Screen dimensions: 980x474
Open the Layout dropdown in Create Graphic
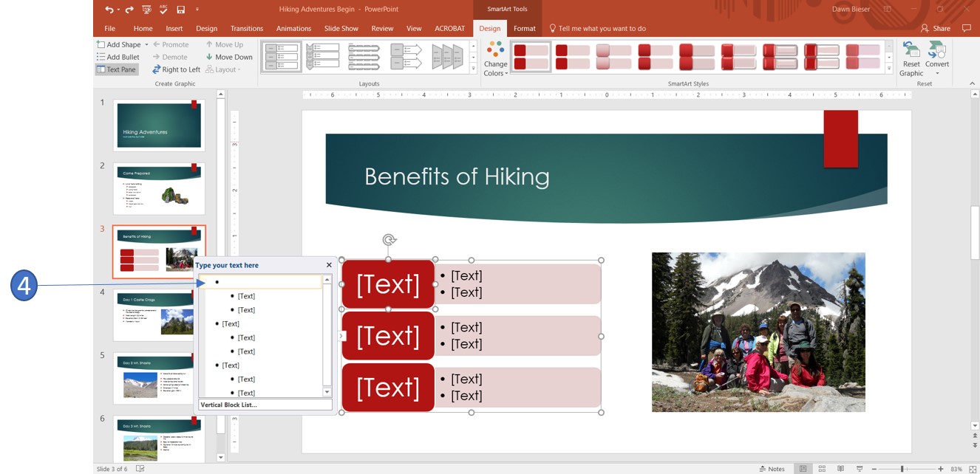[x=223, y=69]
